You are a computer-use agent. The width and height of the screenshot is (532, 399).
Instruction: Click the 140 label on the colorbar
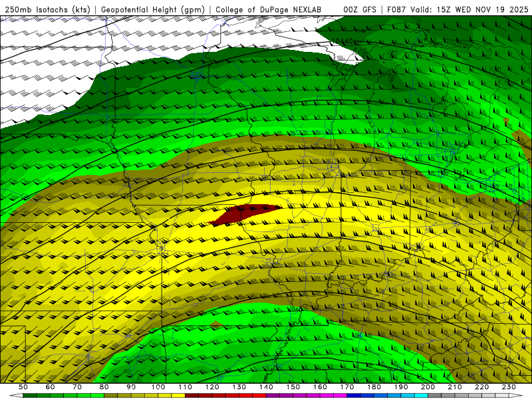(x=267, y=387)
